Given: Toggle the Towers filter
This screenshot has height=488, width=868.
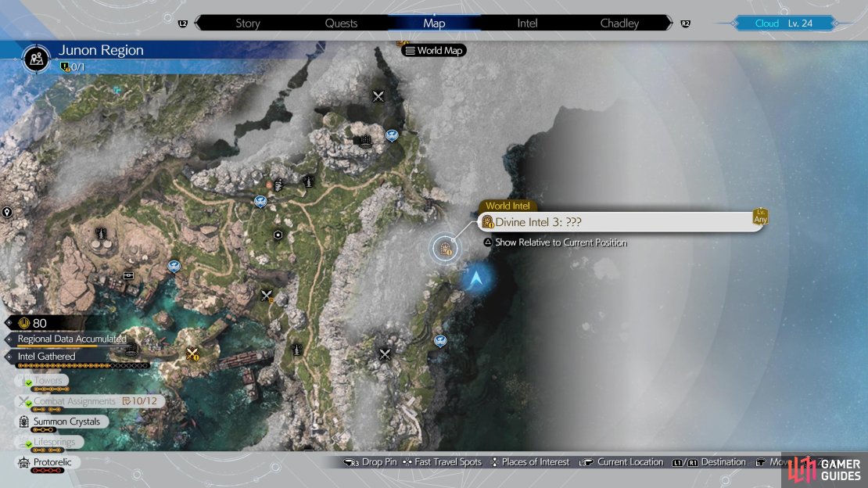Looking at the screenshot, I should pyautogui.click(x=42, y=381).
